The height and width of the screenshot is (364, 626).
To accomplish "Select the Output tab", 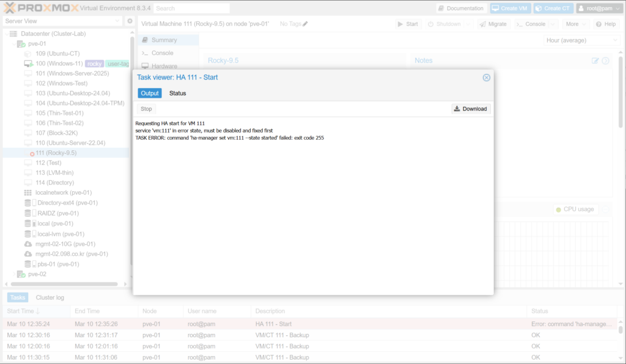I will point(149,93).
